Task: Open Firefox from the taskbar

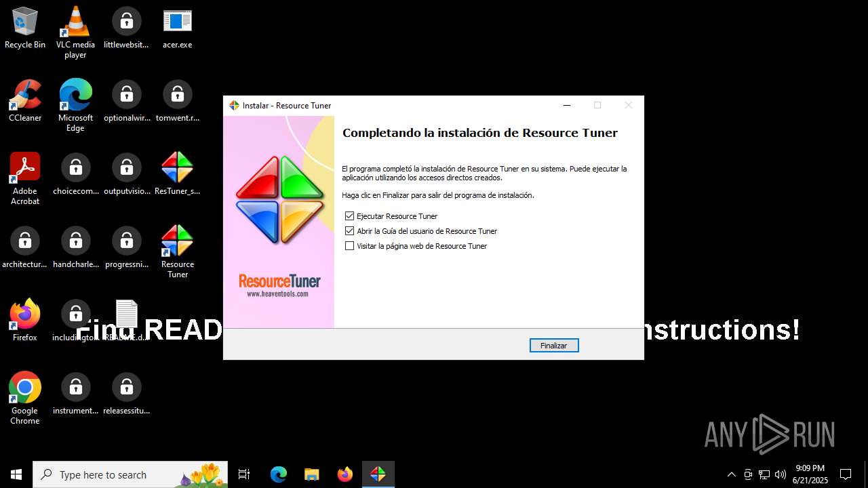Action: click(x=344, y=474)
